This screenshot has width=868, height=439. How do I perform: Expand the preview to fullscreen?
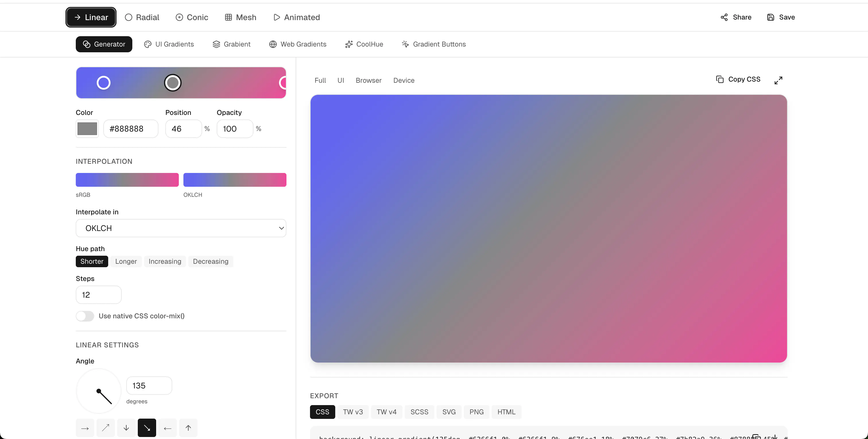click(x=778, y=80)
